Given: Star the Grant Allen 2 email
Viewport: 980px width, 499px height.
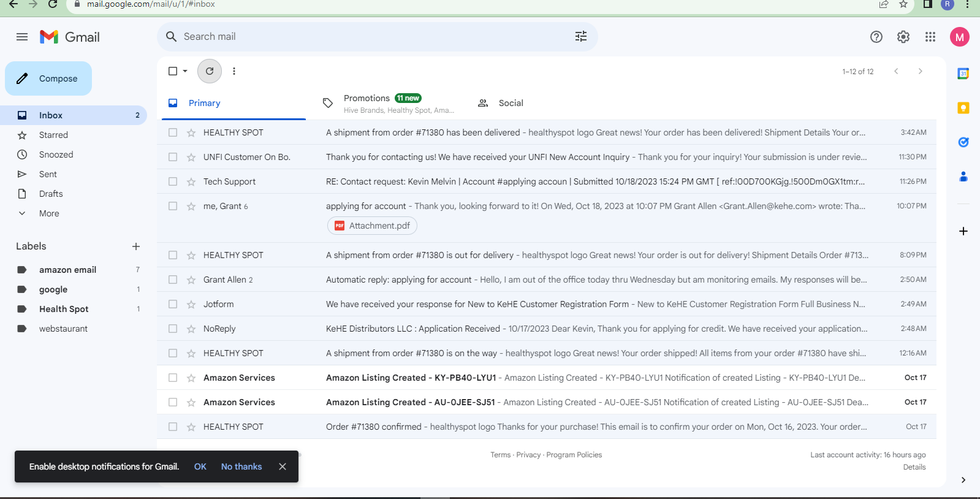Looking at the screenshot, I should (x=191, y=280).
